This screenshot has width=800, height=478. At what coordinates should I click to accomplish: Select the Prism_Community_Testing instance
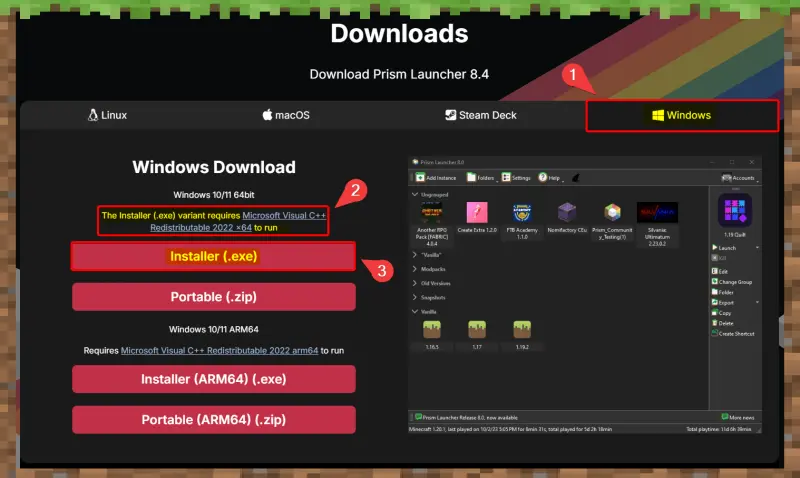(x=612, y=220)
